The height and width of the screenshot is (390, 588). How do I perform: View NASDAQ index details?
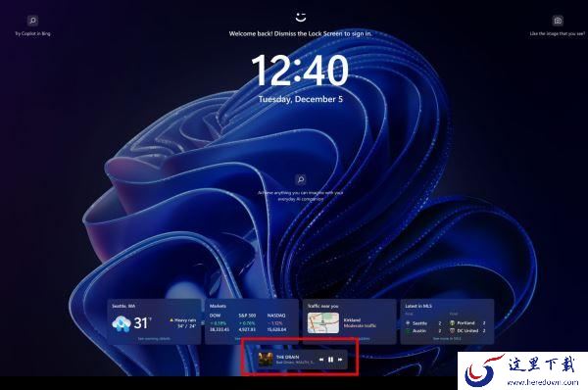[x=276, y=322]
